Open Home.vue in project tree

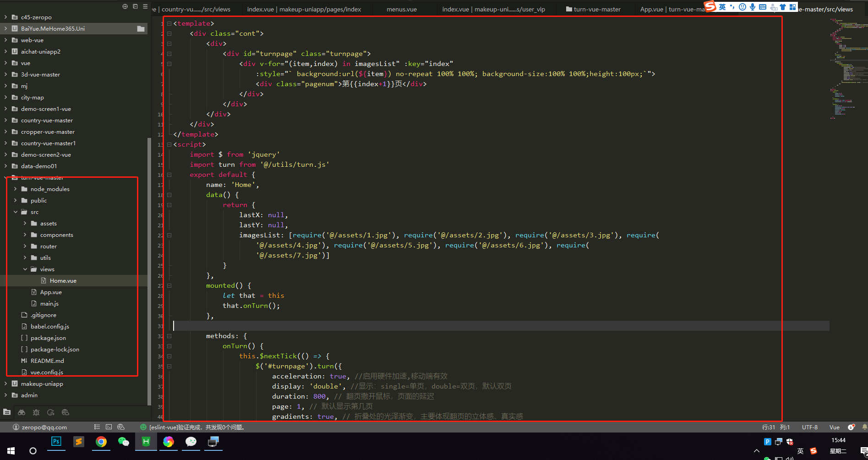[63, 280]
